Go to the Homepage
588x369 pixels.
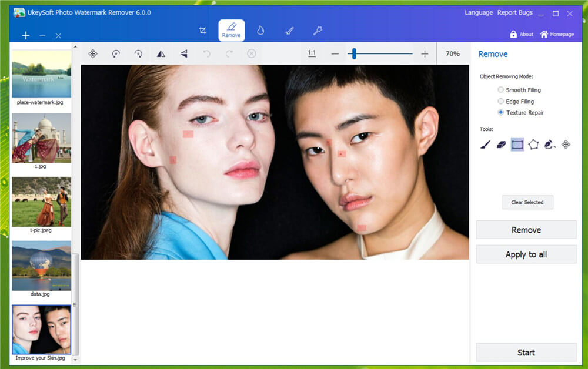556,34
